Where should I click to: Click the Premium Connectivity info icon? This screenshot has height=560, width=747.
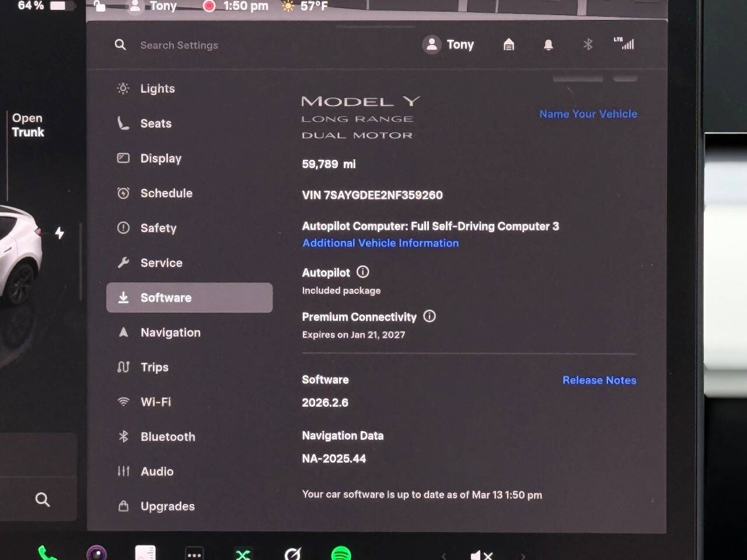(x=430, y=316)
